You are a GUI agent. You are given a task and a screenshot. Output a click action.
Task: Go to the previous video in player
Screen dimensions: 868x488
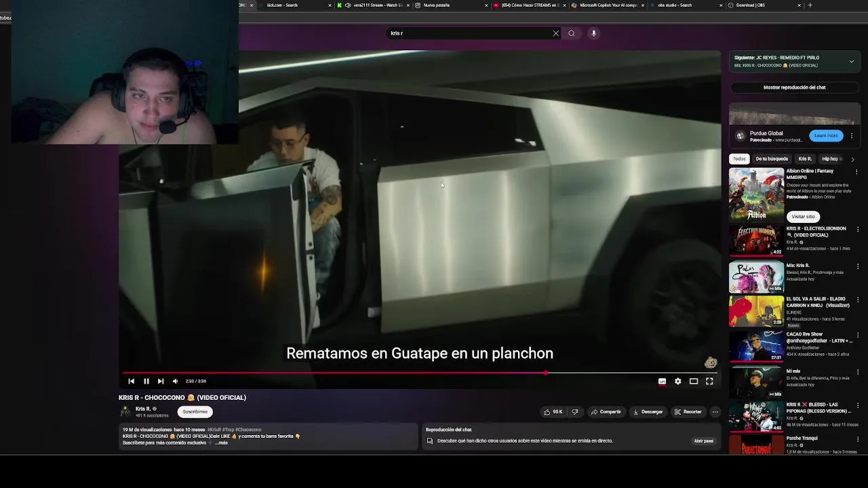tap(132, 381)
